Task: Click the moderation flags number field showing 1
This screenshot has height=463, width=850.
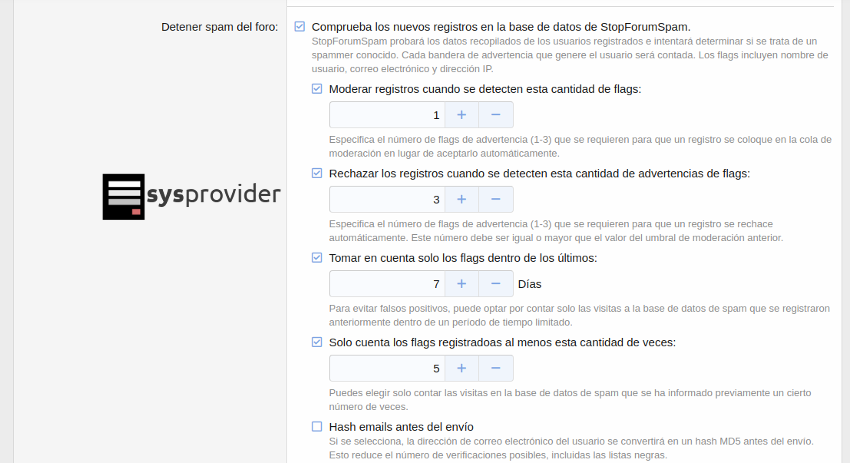Action: [386, 115]
